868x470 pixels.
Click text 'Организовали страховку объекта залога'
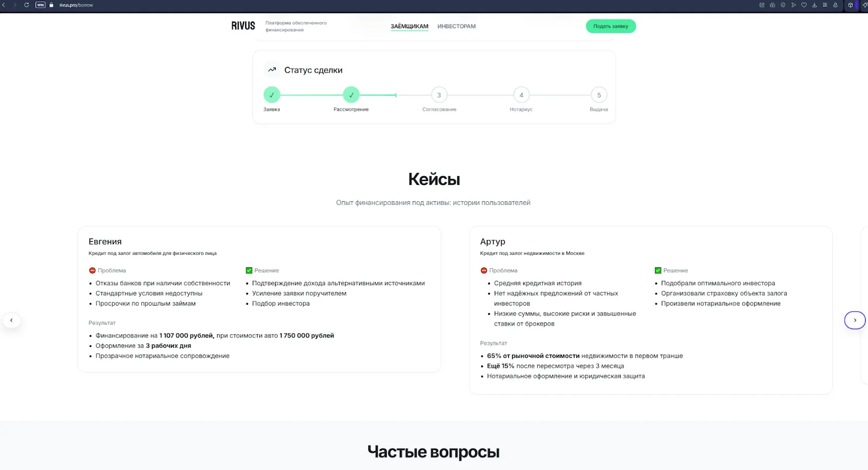pos(724,293)
